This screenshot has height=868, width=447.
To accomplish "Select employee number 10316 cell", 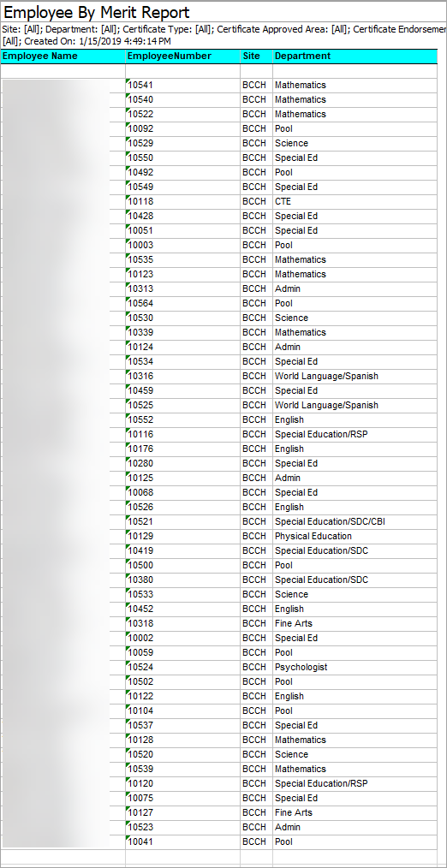I will [x=182, y=377].
